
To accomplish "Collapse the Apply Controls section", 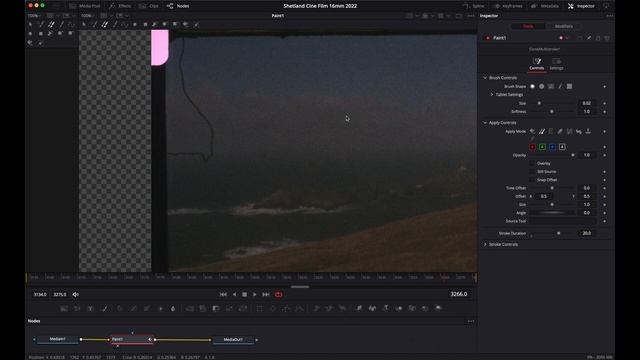I will (485, 122).
